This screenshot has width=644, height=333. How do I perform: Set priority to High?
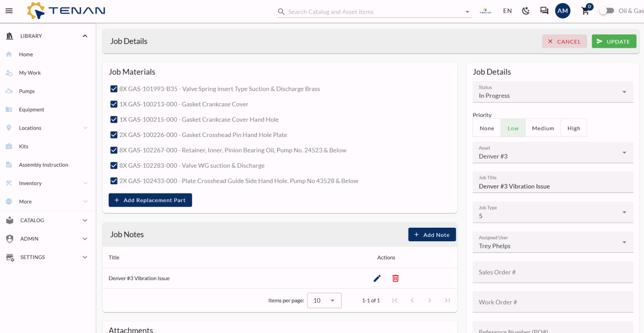574,128
